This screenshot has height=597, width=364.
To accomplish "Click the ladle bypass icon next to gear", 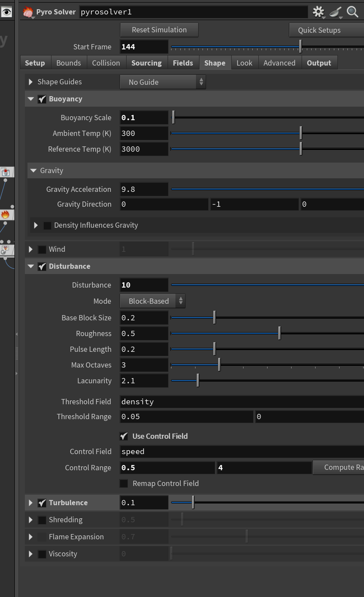I will [x=336, y=12].
